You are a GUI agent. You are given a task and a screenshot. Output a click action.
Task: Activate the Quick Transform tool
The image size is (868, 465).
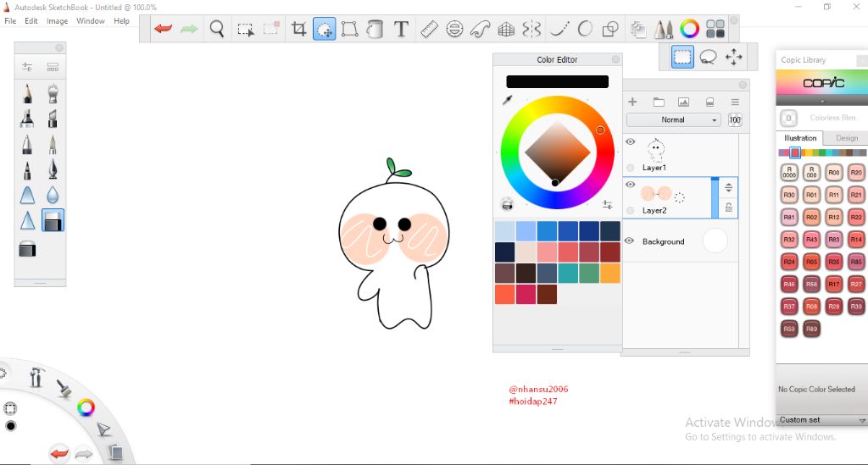pos(324,29)
